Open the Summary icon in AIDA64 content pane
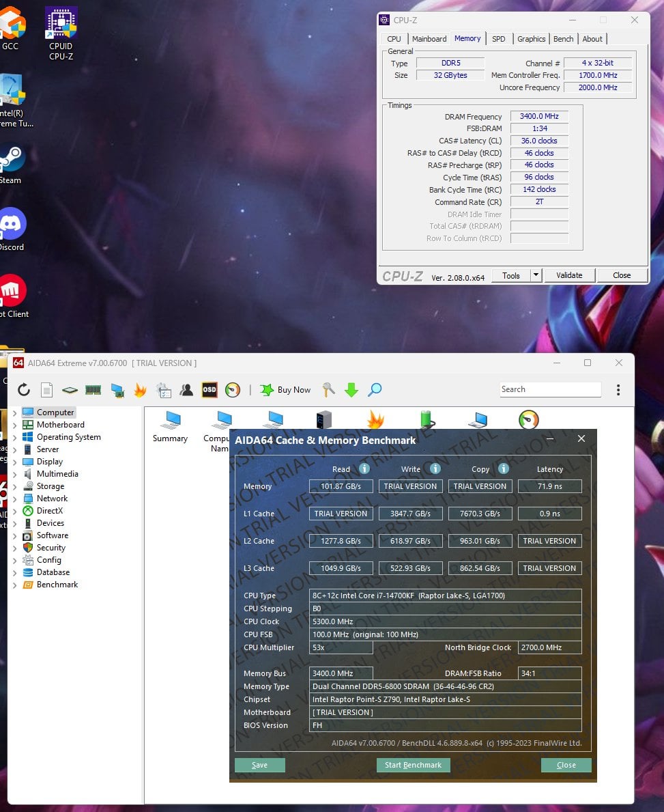The width and height of the screenshot is (664, 812). click(x=171, y=428)
